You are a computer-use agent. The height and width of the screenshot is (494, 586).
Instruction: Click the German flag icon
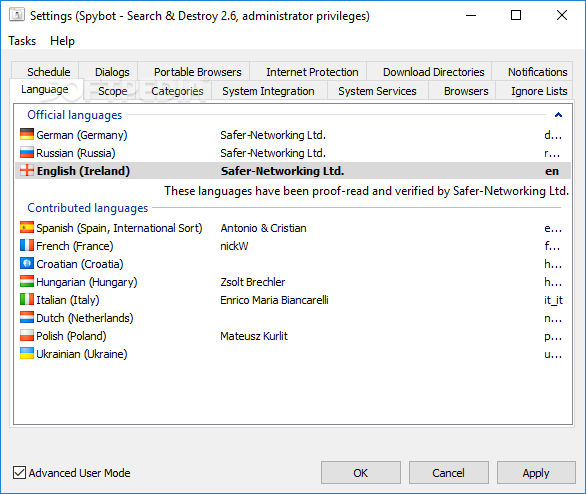tap(27, 135)
